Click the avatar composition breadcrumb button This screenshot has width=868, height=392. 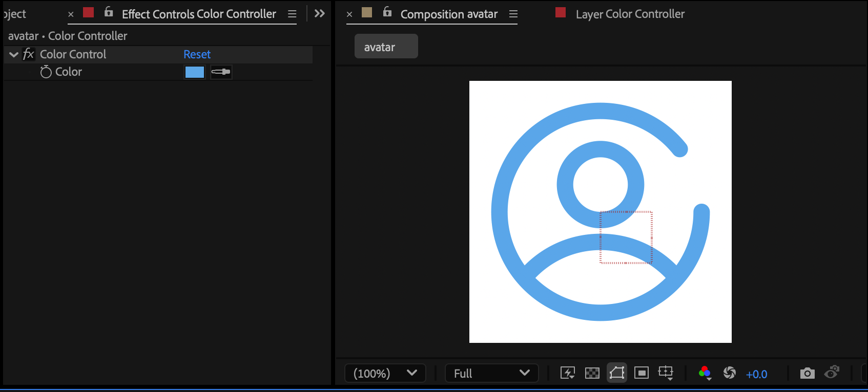[x=386, y=47]
